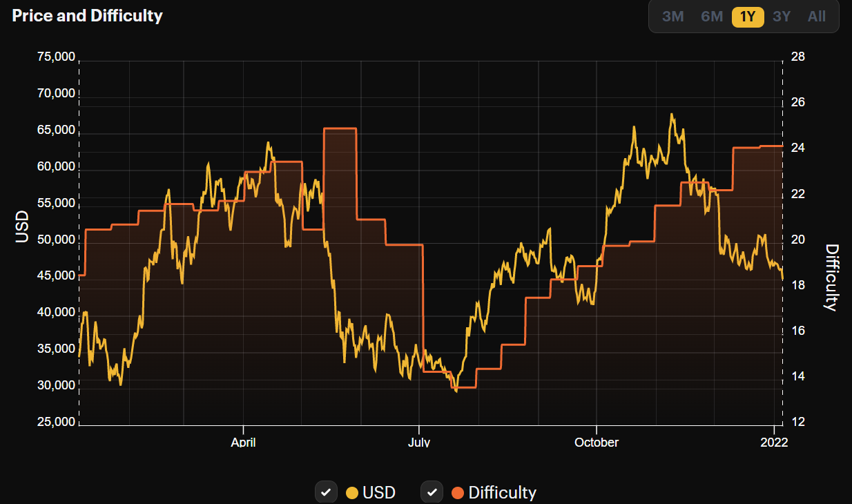Screen dimensions: 852x504
Task: Click the 25,000 USD axis value
Action: coord(55,422)
